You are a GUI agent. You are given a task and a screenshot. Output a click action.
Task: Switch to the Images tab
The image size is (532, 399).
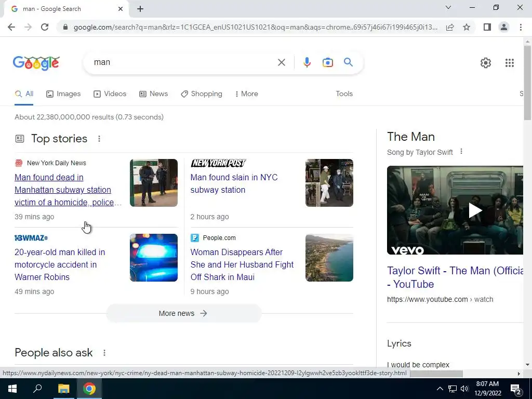tap(63, 94)
